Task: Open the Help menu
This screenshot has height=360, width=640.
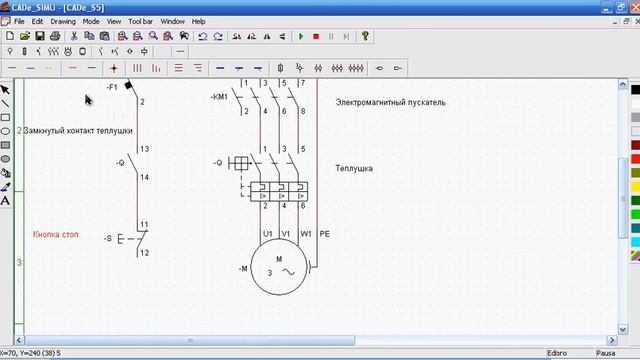Action: [x=198, y=22]
